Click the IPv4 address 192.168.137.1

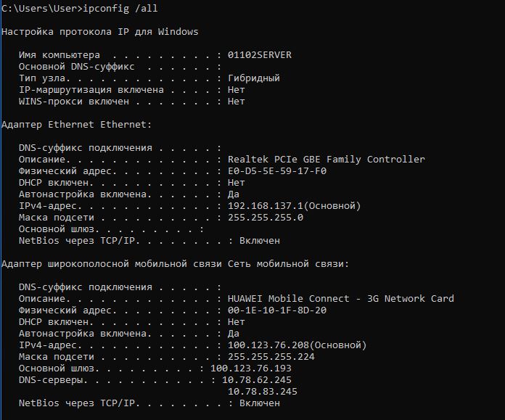(266, 206)
